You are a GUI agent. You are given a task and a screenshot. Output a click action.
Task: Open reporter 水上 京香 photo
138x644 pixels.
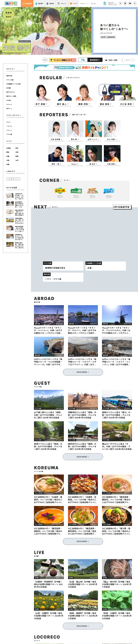(112, 129)
